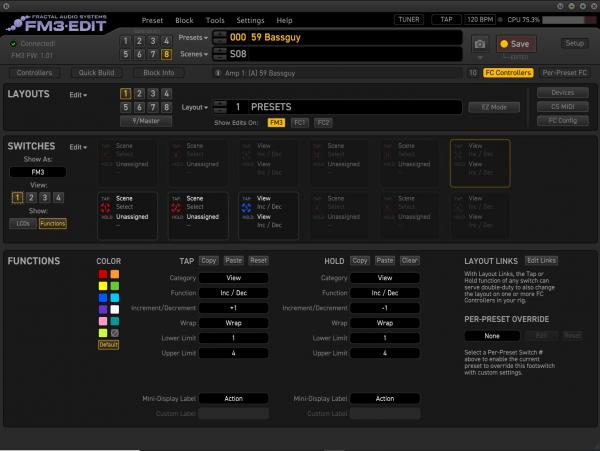Screen dimensions: 600x451
Task: Click the TAP Copy button
Action: tap(209, 261)
